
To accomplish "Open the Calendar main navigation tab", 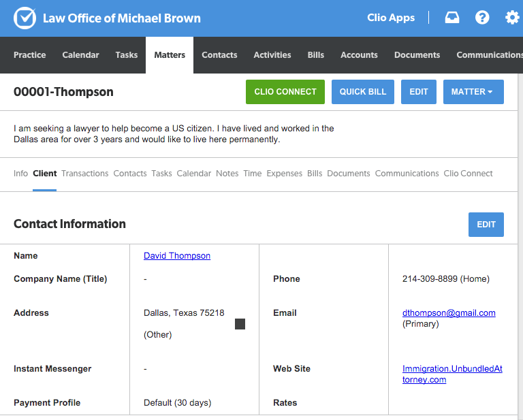I will click(x=81, y=54).
